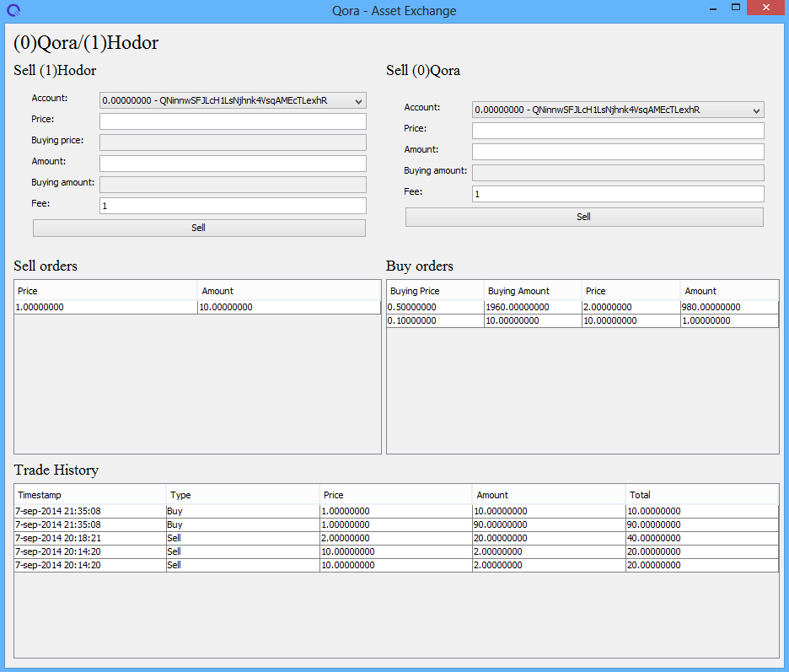Select the 2.00000000 price in the 20:18:21 trade
Screen dimensions: 789x672
(x=396, y=538)
